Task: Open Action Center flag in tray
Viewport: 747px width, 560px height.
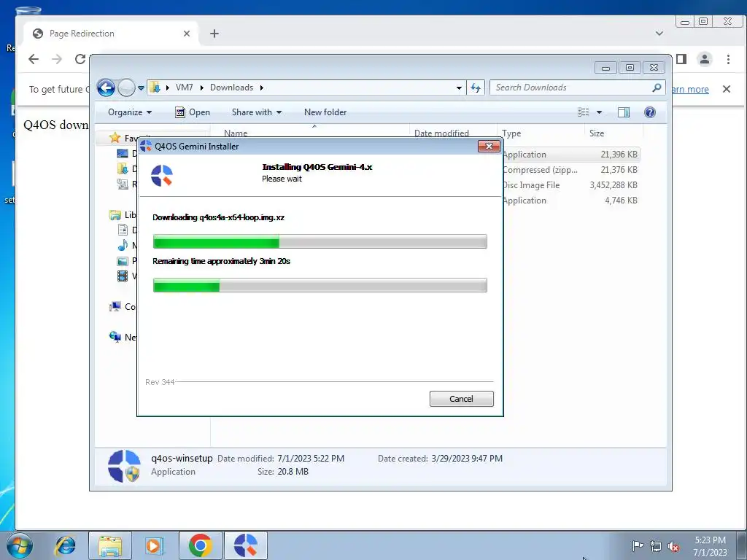Action: click(x=638, y=545)
